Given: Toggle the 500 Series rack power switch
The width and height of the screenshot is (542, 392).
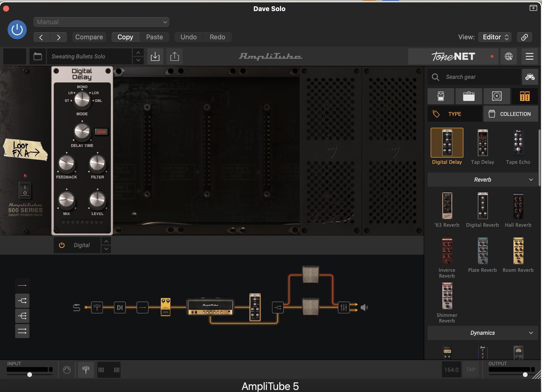Looking at the screenshot, I should click(x=25, y=190).
